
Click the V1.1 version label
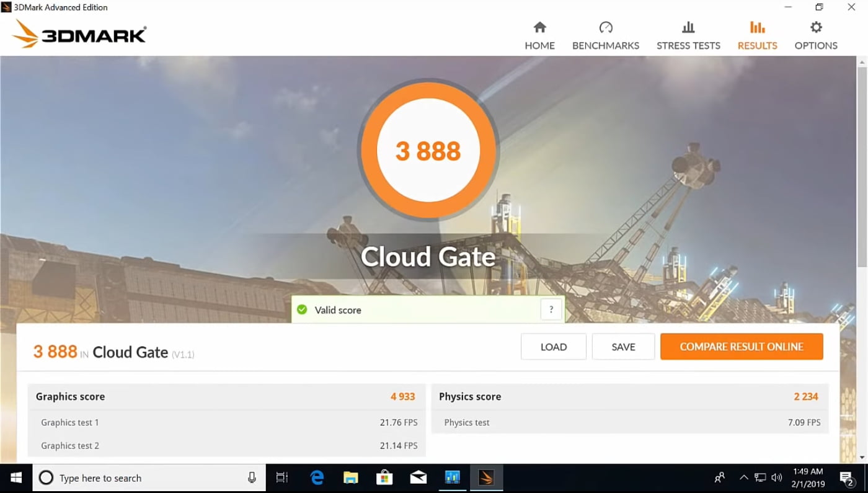point(183,355)
